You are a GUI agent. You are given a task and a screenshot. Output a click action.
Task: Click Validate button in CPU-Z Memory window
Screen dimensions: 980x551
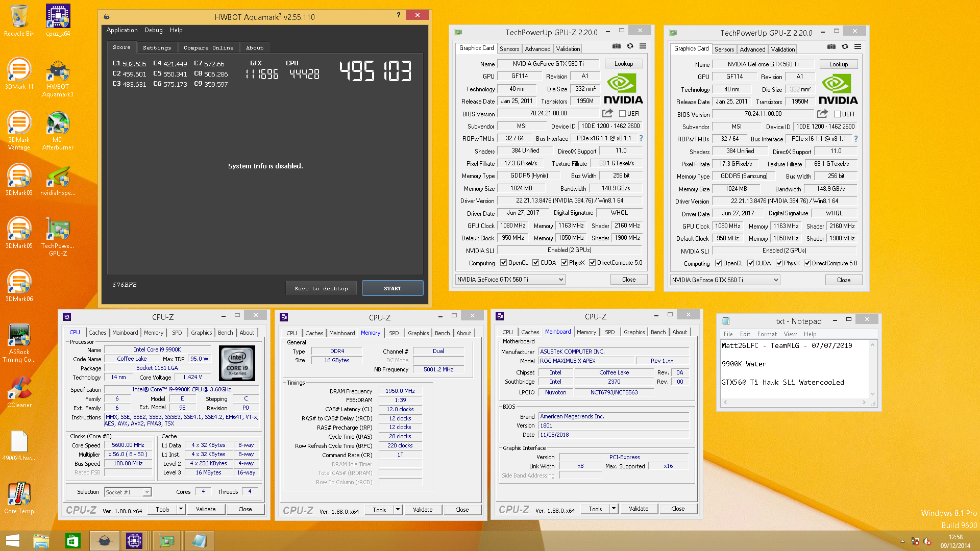click(x=423, y=510)
